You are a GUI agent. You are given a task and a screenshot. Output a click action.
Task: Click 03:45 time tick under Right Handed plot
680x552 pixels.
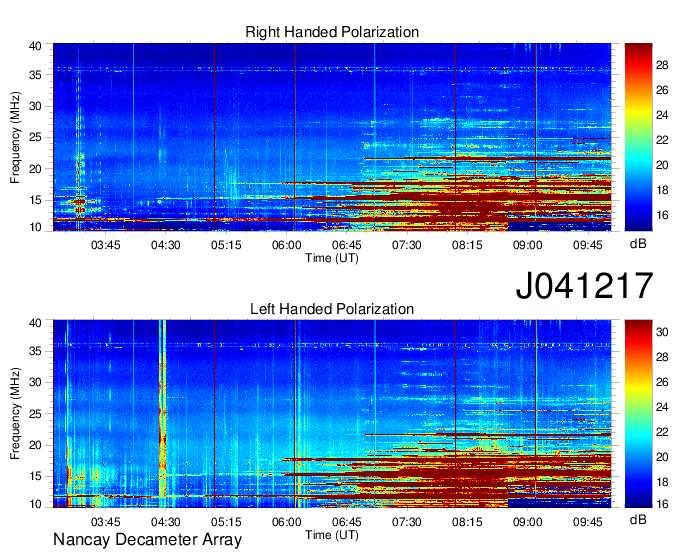[x=105, y=245]
